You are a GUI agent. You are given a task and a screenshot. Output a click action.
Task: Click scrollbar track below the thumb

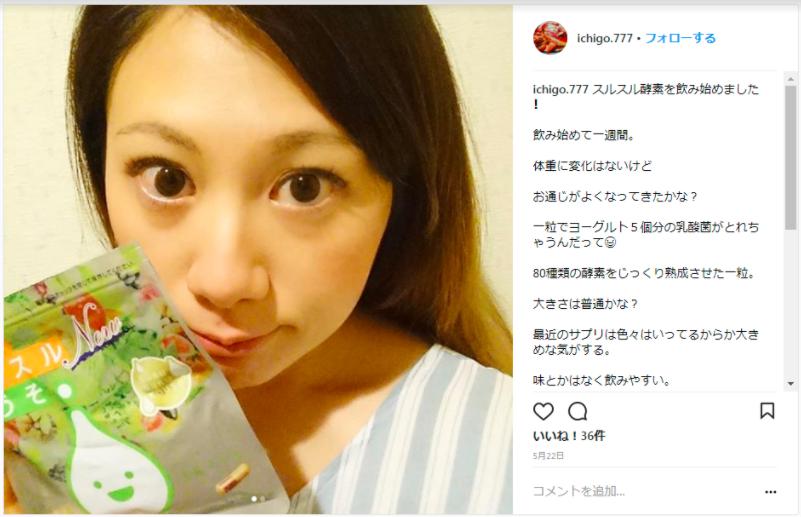coord(790,304)
